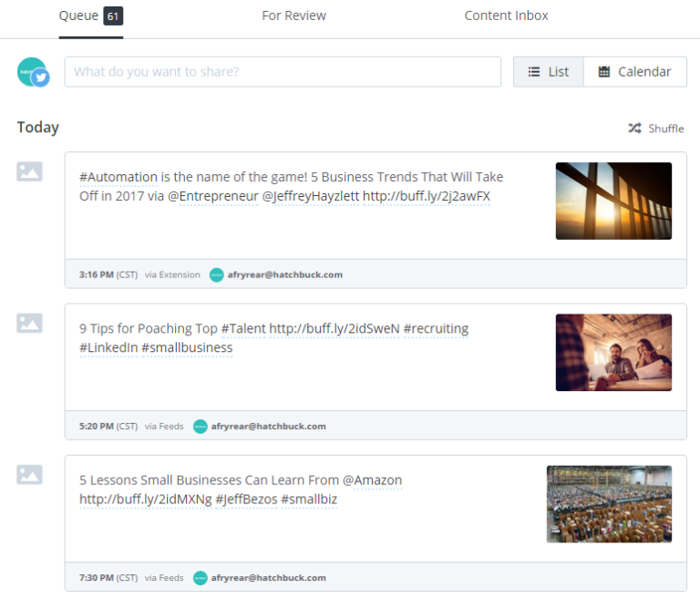Click author avatar on the 7:30 PM post

[x=200, y=578]
